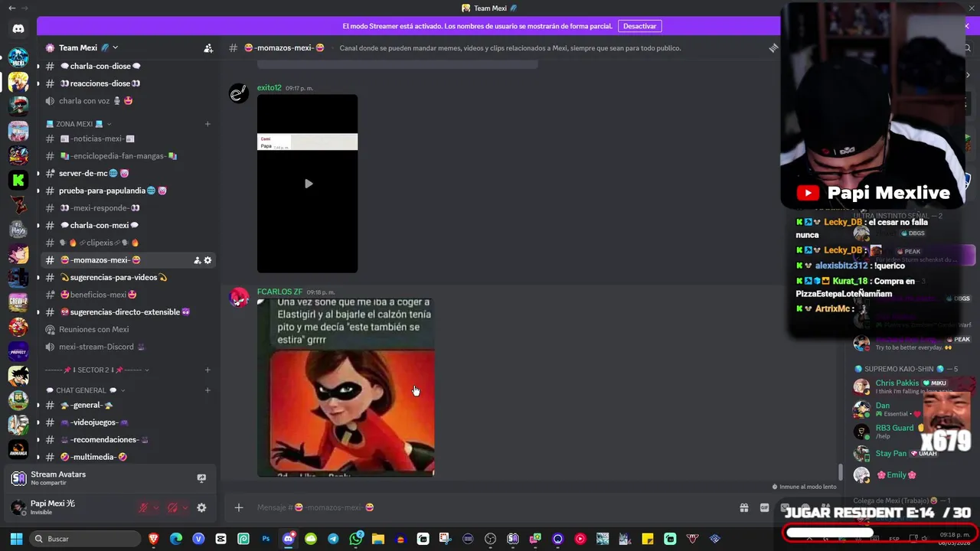Expand threads under sugerencias-para-videos
The width and height of the screenshot is (980, 551).
pos(38,278)
